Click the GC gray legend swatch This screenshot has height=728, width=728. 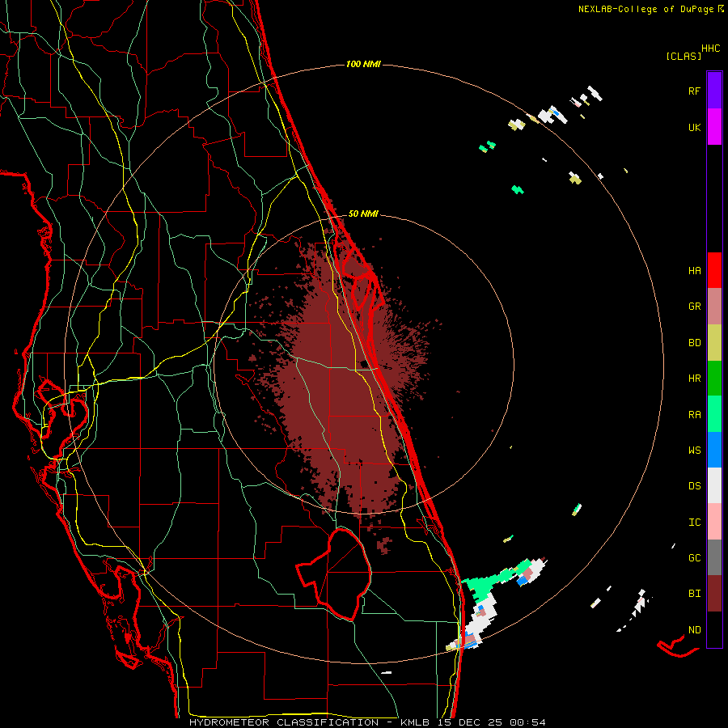[714, 557]
